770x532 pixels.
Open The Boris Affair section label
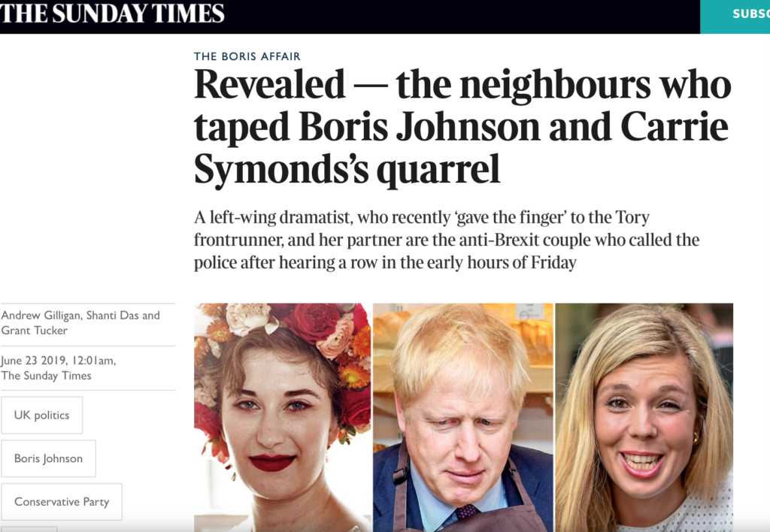[x=247, y=56]
